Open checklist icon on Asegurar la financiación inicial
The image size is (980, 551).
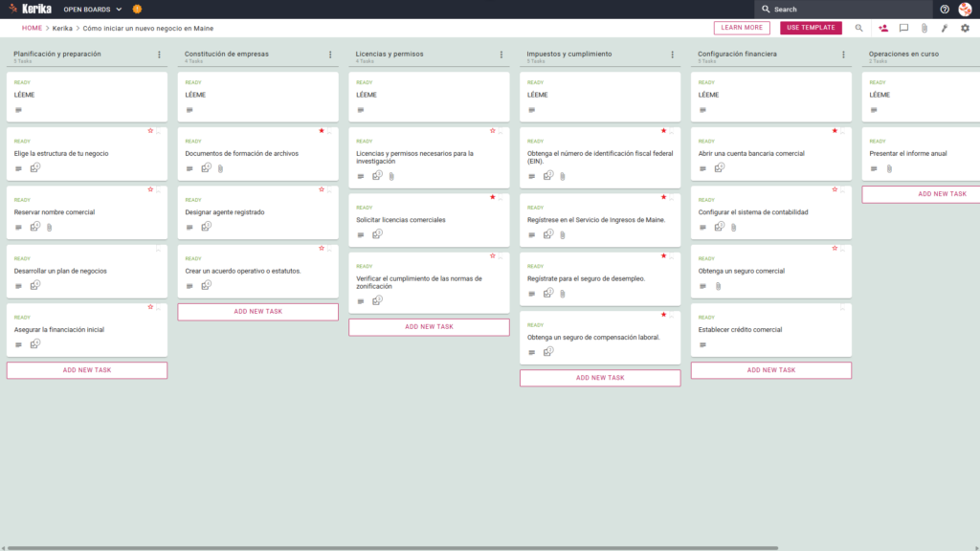tap(35, 344)
